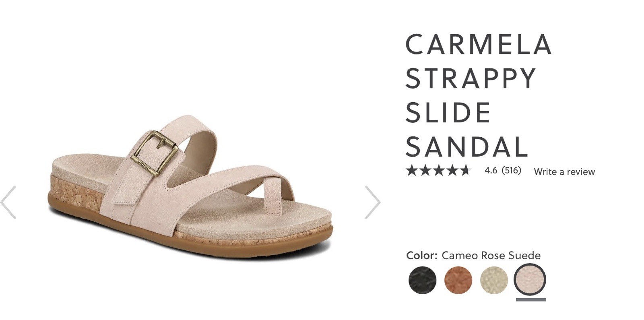Click the underline below selected swatch
644x320 pixels.
pos(531,299)
